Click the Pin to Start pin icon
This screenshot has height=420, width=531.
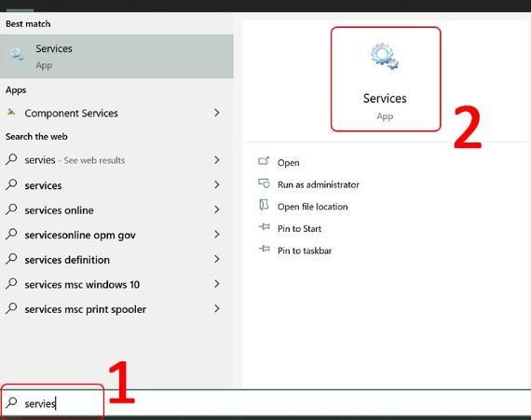click(265, 226)
